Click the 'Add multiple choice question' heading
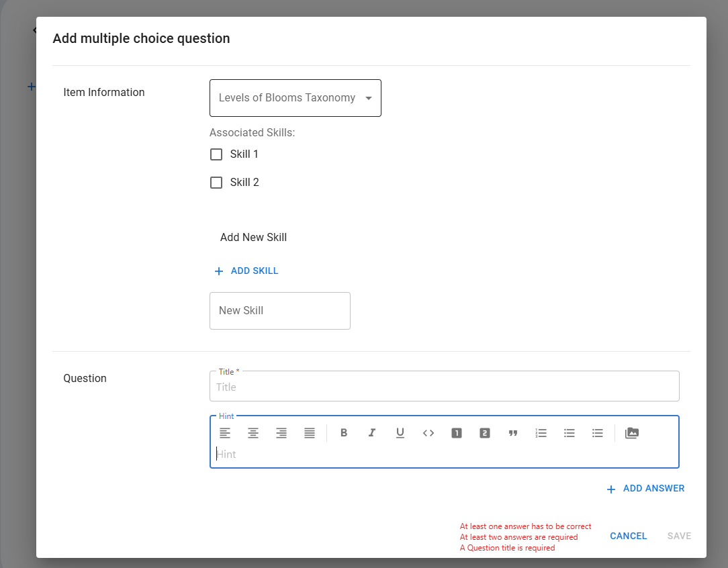Image resolution: width=728 pixels, height=568 pixels. [x=141, y=38]
